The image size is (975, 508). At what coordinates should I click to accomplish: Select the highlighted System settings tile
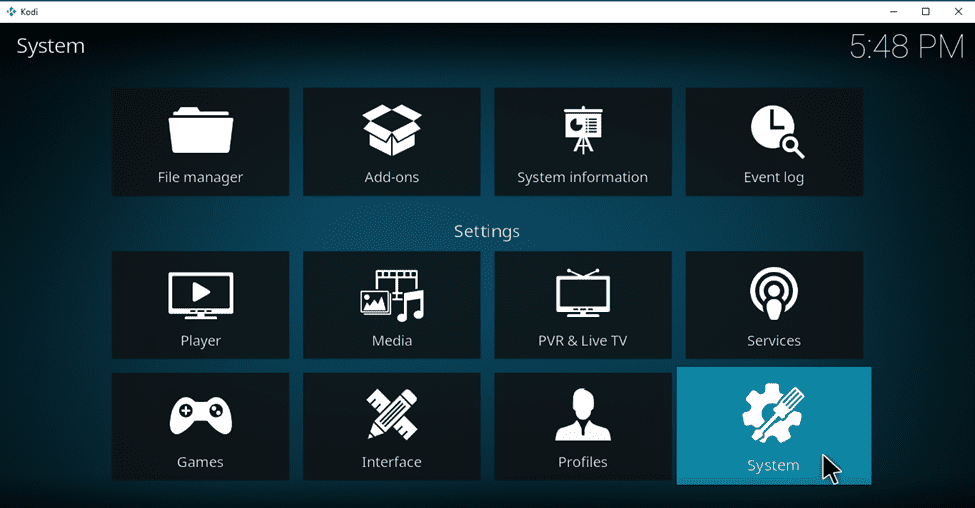pos(774,426)
